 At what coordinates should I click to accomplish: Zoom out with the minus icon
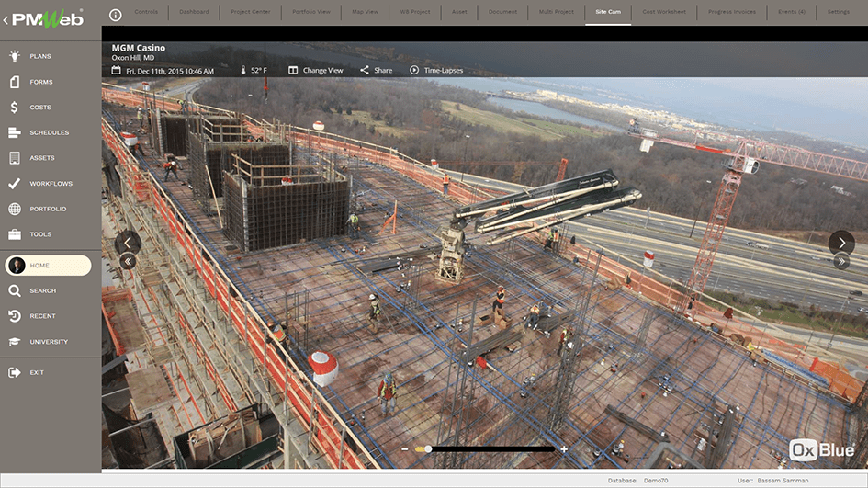[405, 449]
